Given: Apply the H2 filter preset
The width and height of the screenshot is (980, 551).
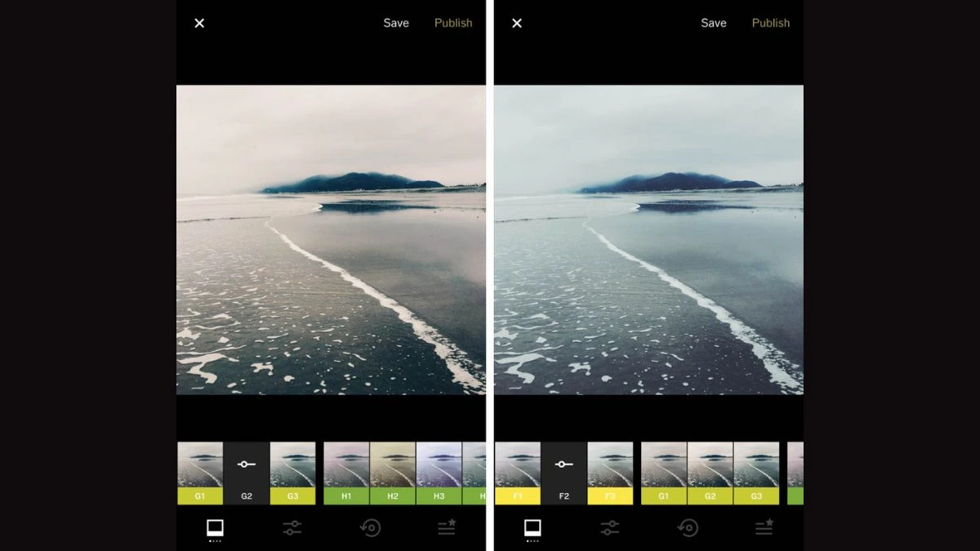Looking at the screenshot, I should [393, 473].
